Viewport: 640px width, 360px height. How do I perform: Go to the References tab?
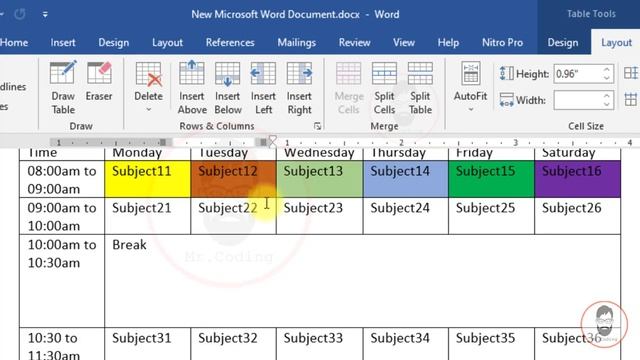tap(230, 42)
